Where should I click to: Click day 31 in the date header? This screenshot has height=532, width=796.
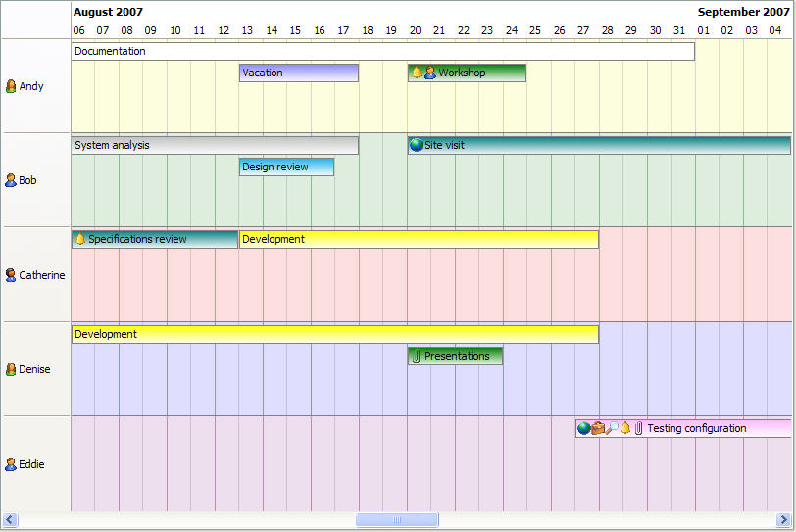[x=679, y=30]
